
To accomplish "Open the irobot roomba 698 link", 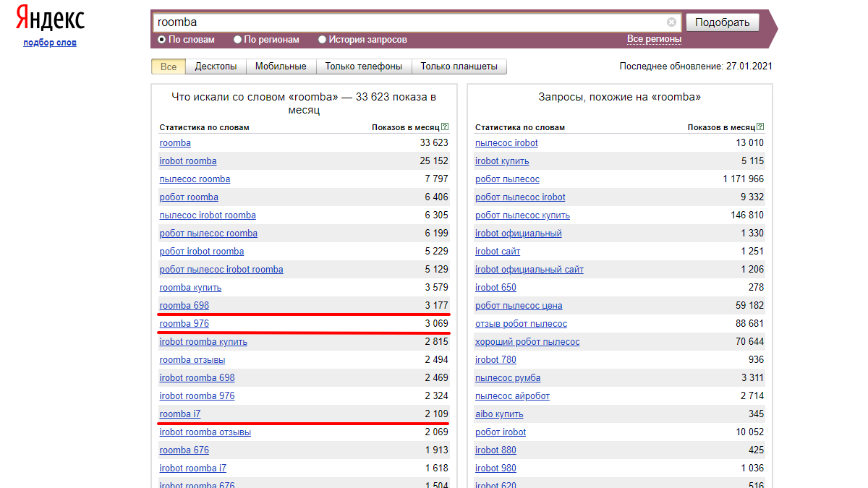I will pos(197,378).
